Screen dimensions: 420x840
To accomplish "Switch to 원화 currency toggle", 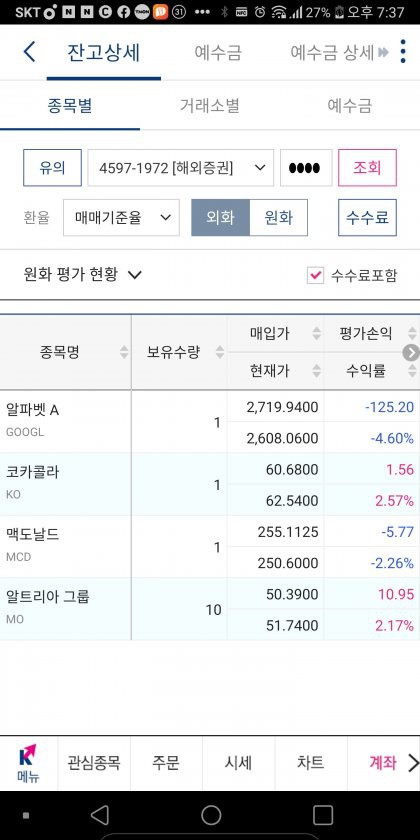I will coord(279,218).
